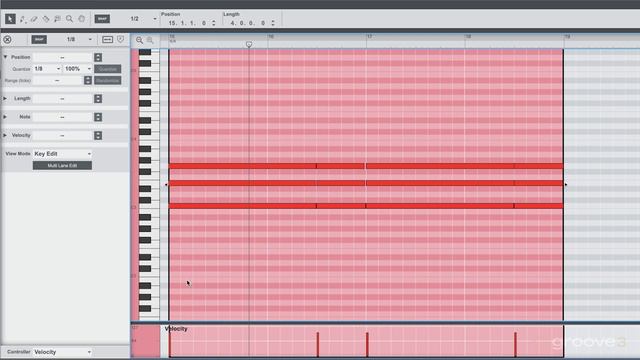Viewport: 640px width, 360px height.
Task: Click bar 17 on the timeline ruler
Action: click(x=369, y=37)
